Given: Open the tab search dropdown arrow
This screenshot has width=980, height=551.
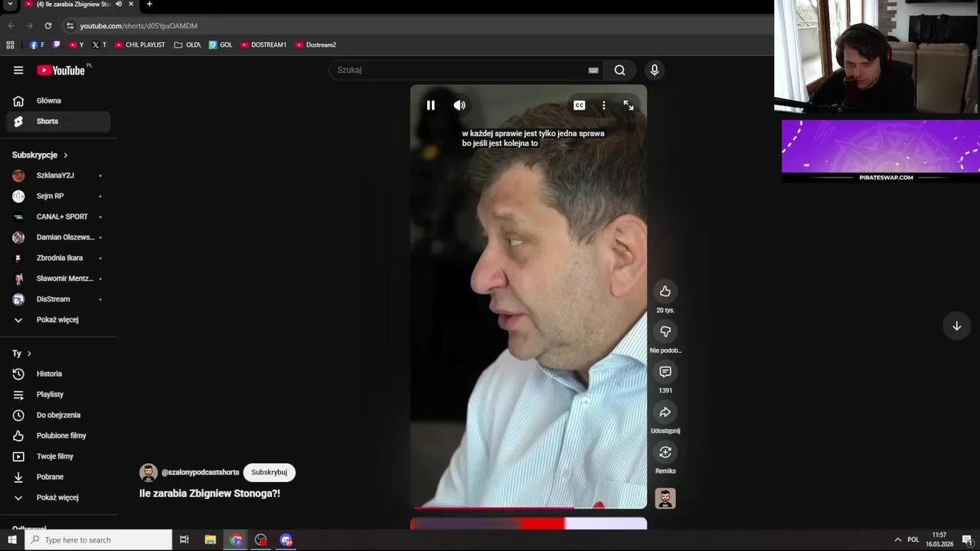Looking at the screenshot, I should pos(11,5).
